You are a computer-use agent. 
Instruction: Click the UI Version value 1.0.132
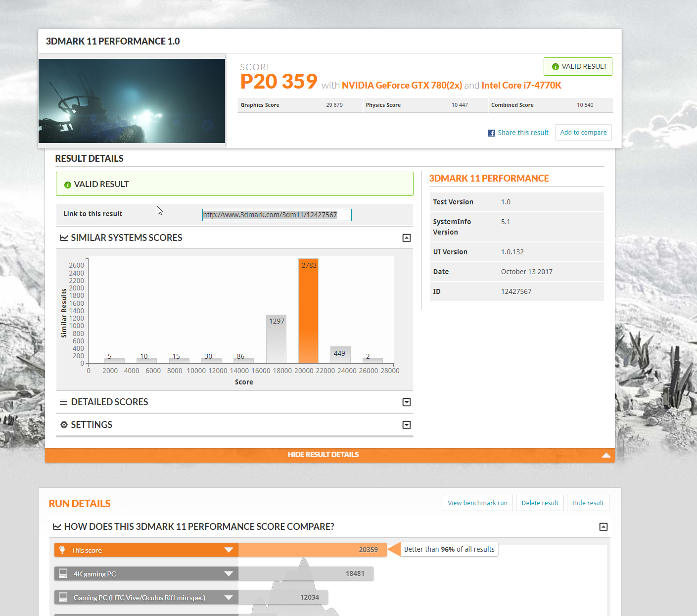pos(512,252)
